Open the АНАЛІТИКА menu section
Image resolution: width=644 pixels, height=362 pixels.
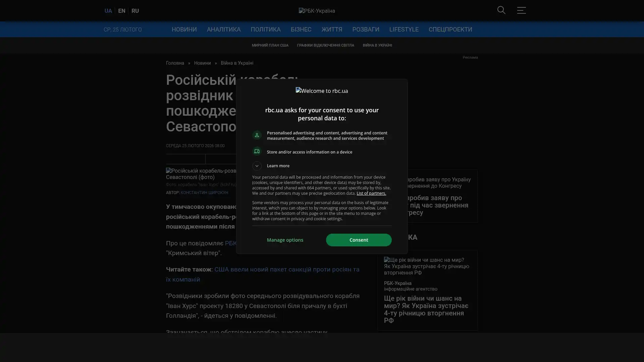tap(224, 29)
